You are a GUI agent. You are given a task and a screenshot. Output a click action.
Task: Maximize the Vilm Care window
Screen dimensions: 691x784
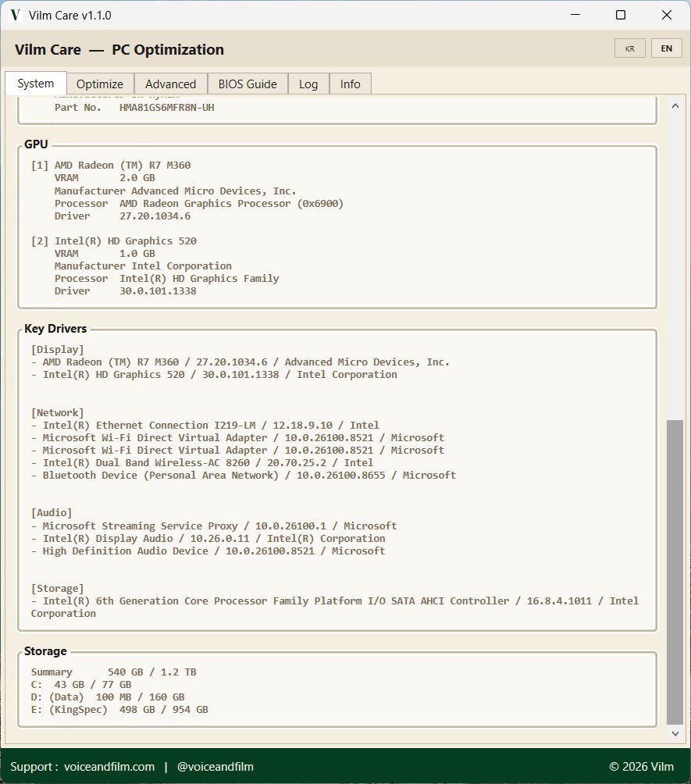coord(621,15)
